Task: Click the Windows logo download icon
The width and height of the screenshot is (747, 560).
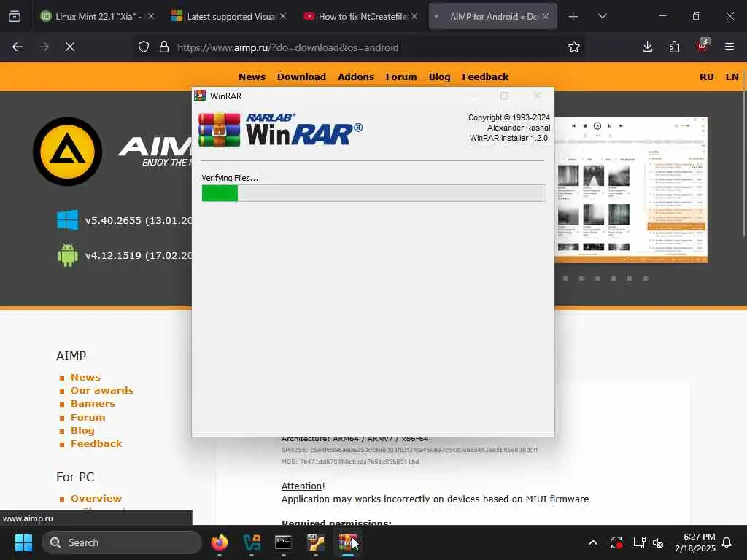Action: tap(68, 220)
